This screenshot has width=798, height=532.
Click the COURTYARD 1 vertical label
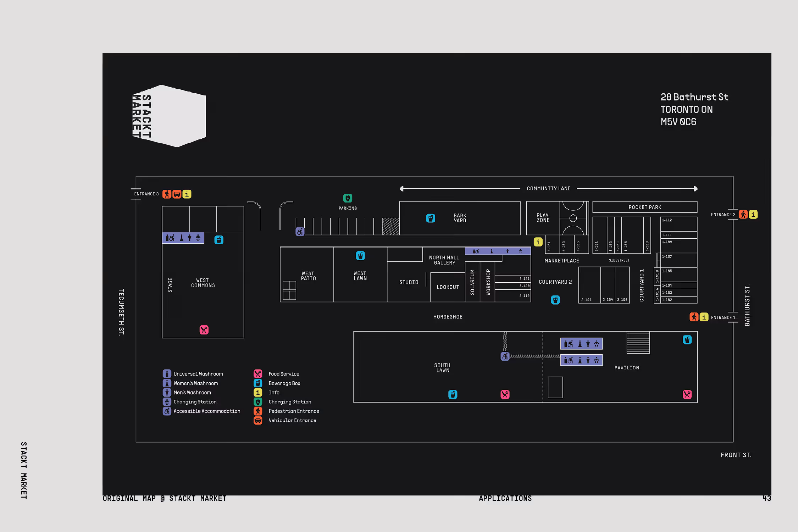coord(642,285)
